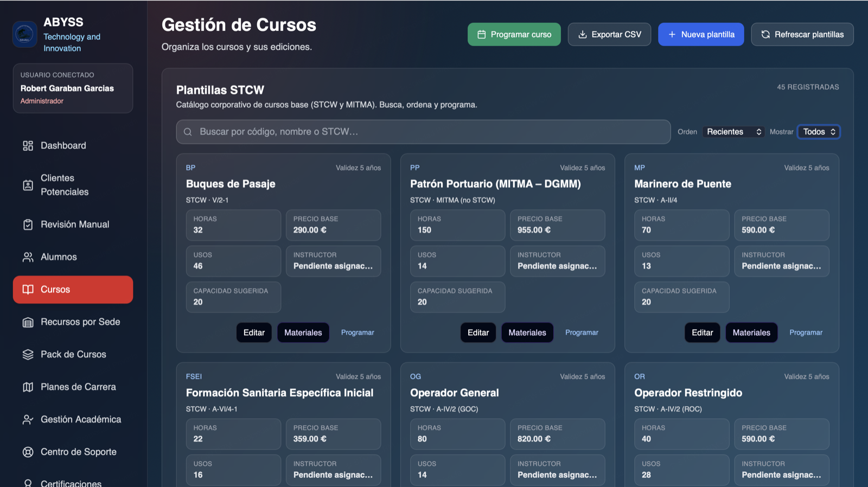The image size is (868, 487).
Task: Click the Buques de Pasaje card title
Action: click(231, 184)
